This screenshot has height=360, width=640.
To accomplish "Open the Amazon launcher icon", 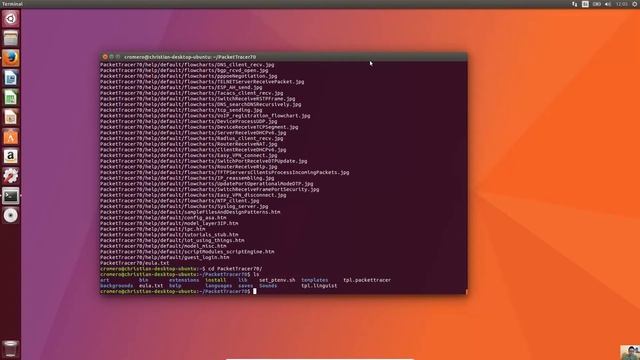I will click(11, 156).
